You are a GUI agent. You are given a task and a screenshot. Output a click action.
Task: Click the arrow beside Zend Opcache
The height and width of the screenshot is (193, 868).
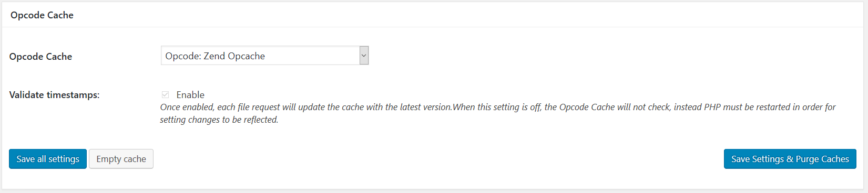(x=364, y=56)
